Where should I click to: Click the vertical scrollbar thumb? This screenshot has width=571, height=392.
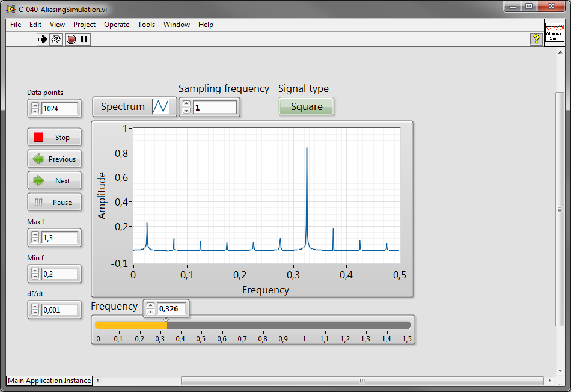click(x=560, y=209)
